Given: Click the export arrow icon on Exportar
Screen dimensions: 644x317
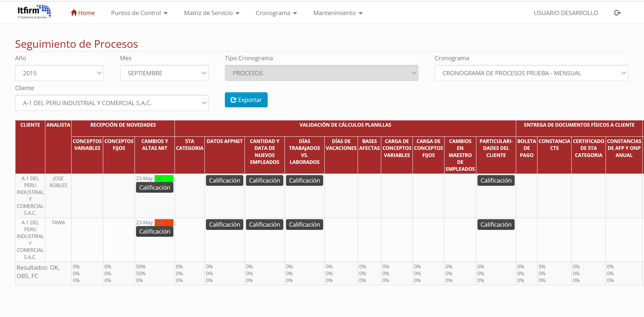Looking at the screenshot, I should [233, 100].
